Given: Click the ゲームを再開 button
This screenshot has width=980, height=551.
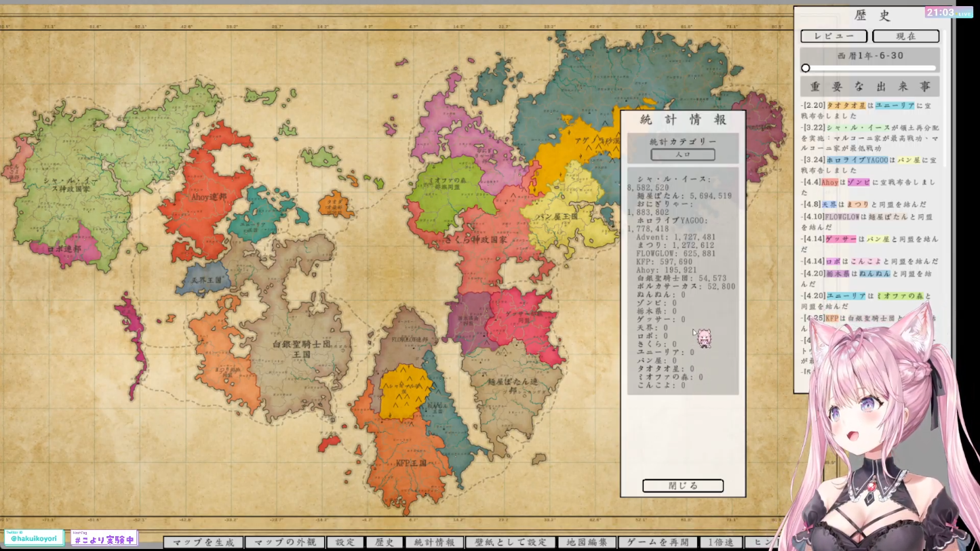Looking at the screenshot, I should tap(658, 542).
